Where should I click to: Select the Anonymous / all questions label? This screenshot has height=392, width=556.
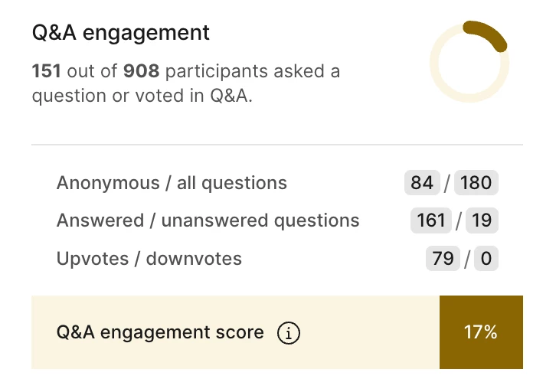tap(172, 183)
